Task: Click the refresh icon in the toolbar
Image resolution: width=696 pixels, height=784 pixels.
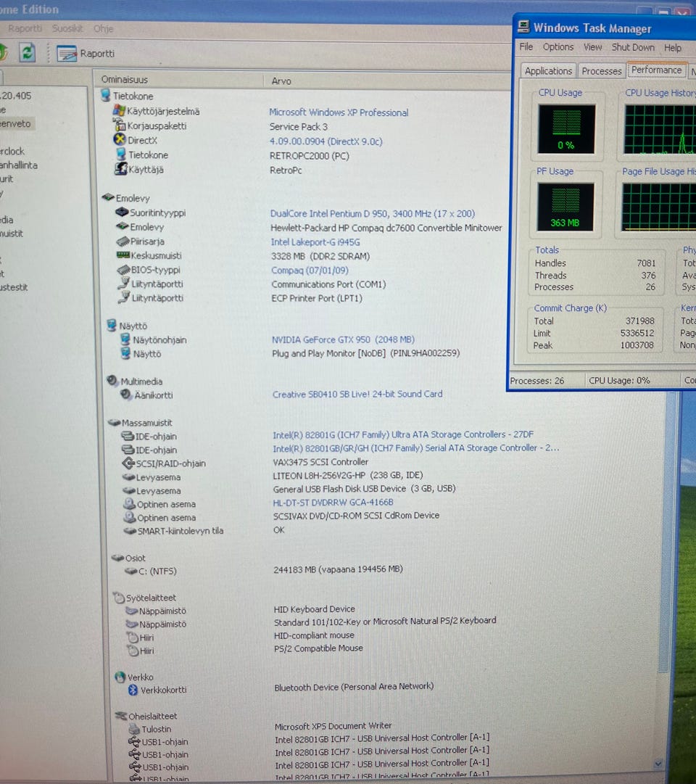Action: [x=27, y=52]
